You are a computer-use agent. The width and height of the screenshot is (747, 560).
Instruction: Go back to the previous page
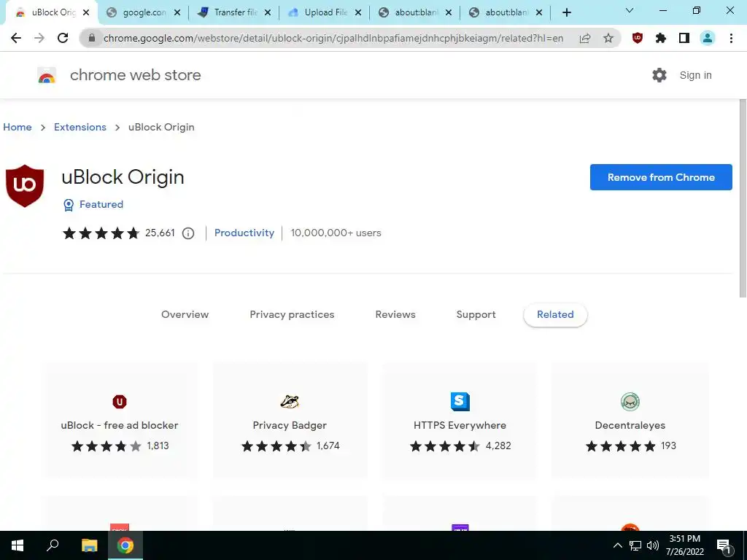click(16, 38)
